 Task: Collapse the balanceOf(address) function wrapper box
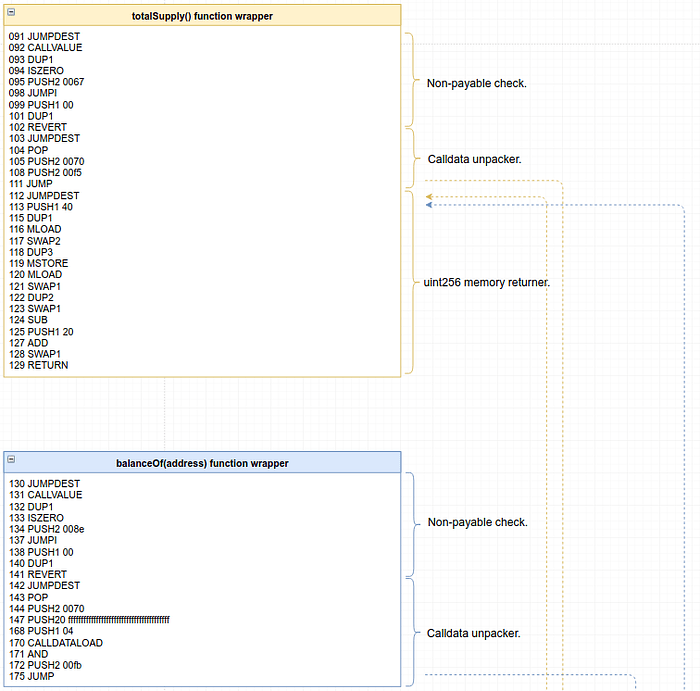[x=12, y=459]
